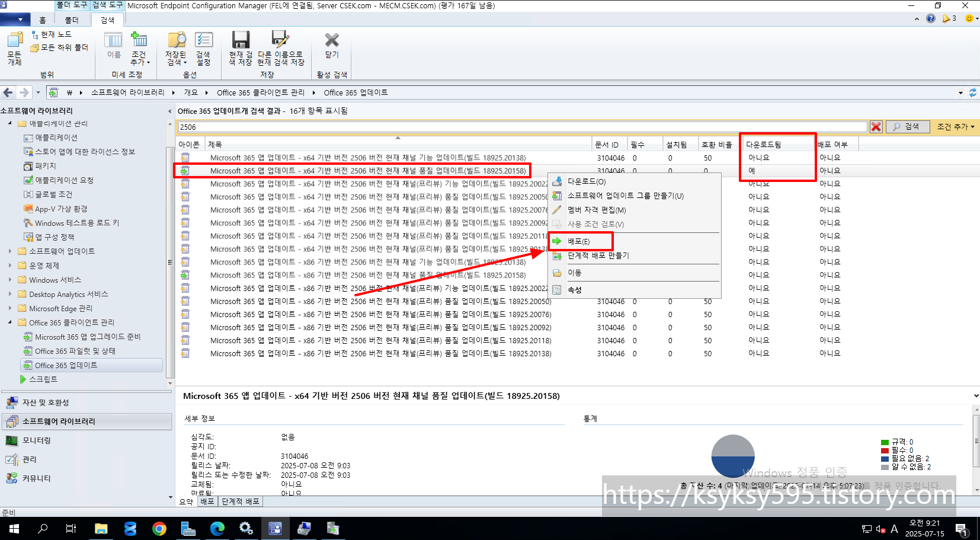Sort by 문서 ID column header

click(x=610, y=145)
